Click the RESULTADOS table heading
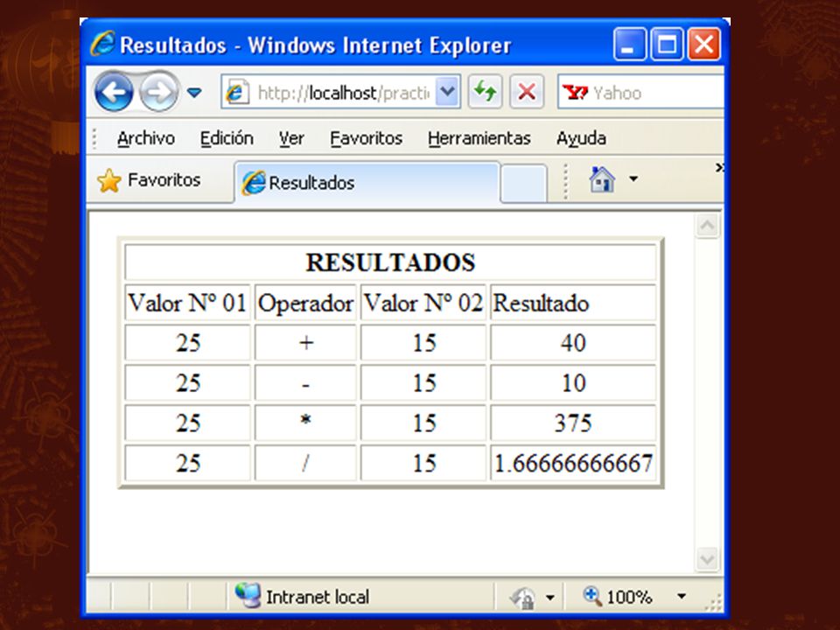Image resolution: width=840 pixels, height=630 pixels. pos(390,262)
